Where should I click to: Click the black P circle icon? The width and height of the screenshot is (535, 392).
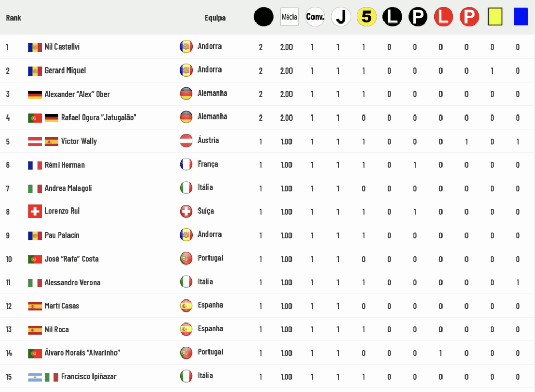418,17
